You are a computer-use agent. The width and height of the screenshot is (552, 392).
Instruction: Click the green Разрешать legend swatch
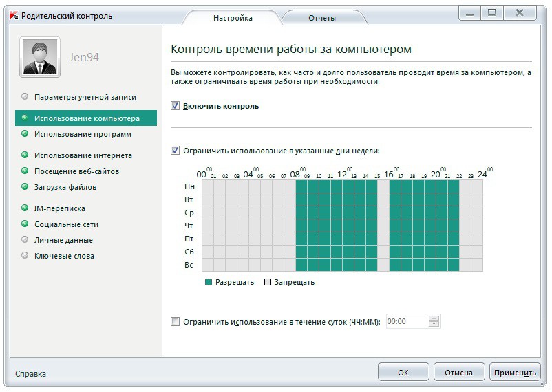coord(209,282)
